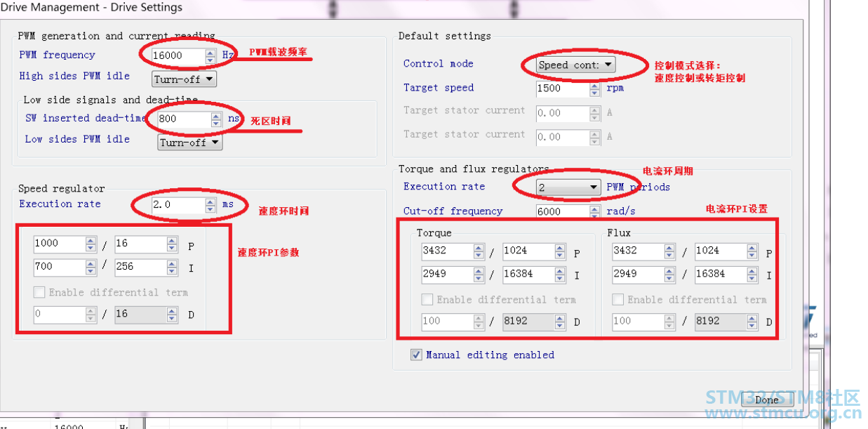Click the Target speed value field
Viewport: 868px width, 429px height.
[x=561, y=88]
